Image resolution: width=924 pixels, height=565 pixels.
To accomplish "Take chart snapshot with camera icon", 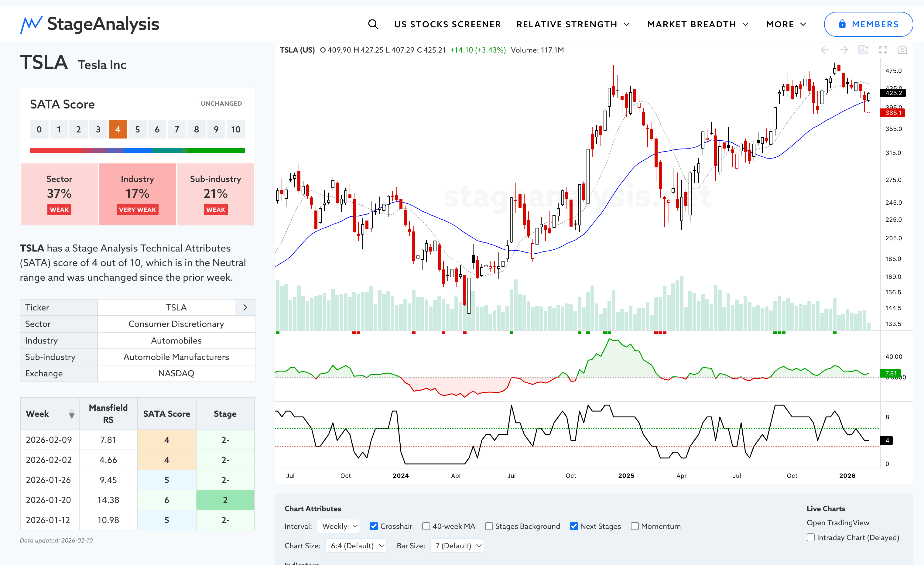I will tap(902, 50).
